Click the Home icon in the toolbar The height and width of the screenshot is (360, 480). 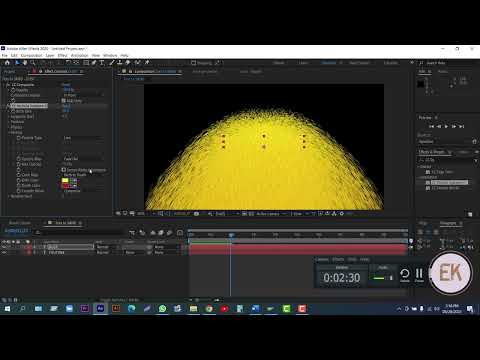[7, 63]
